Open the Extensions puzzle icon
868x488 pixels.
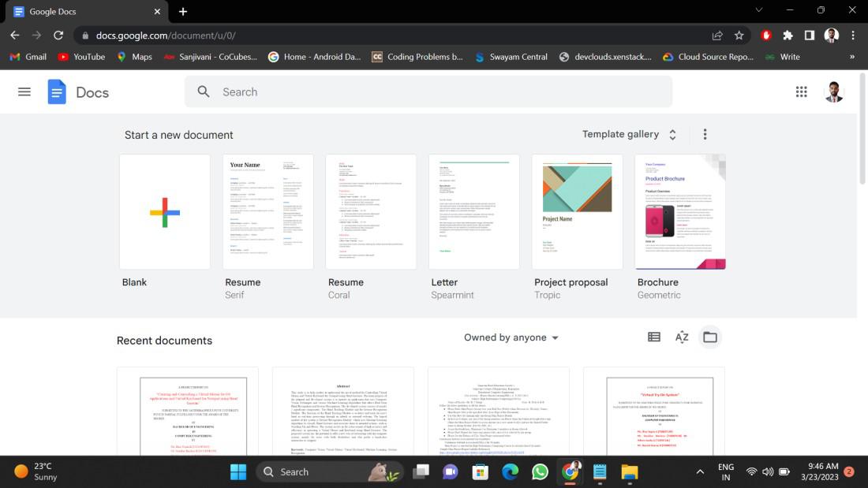(x=788, y=35)
